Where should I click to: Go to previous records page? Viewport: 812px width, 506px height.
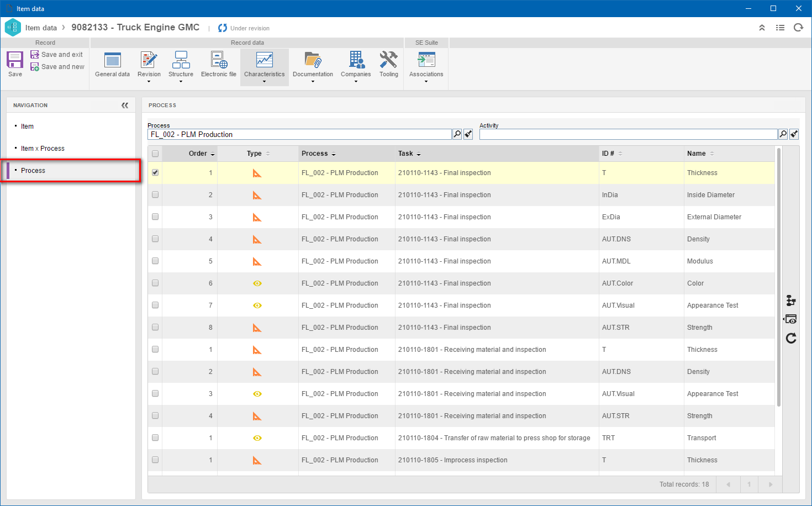728,484
